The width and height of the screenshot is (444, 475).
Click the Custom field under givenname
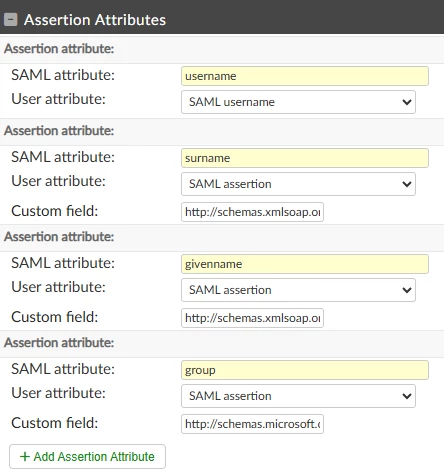tap(252, 318)
